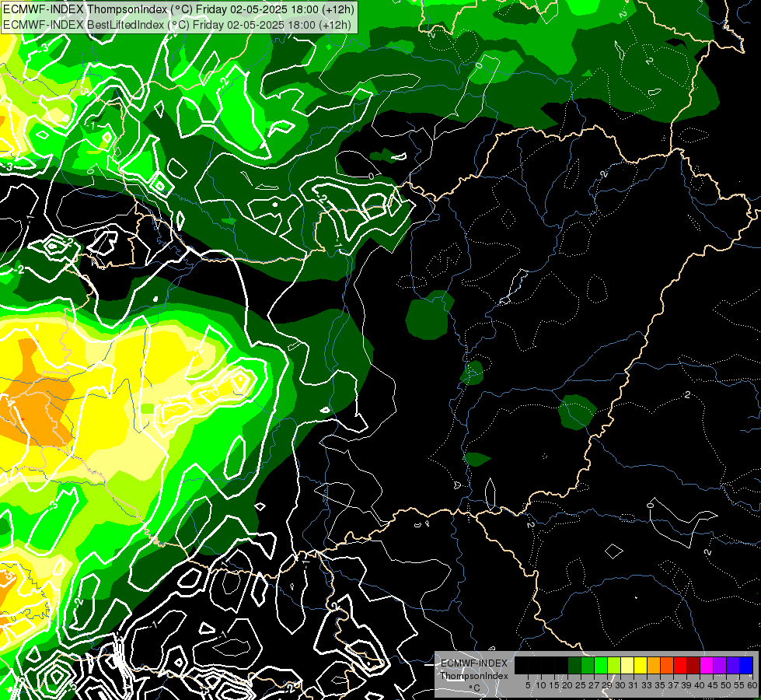761x700 pixels.
Task: Click the legend scale value '15'
Action: 554,685
